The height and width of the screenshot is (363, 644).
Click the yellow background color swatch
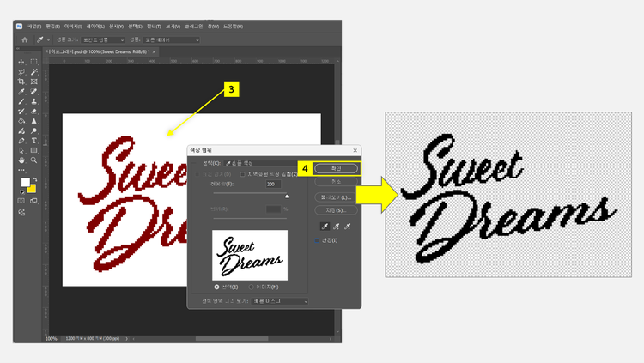click(x=32, y=189)
